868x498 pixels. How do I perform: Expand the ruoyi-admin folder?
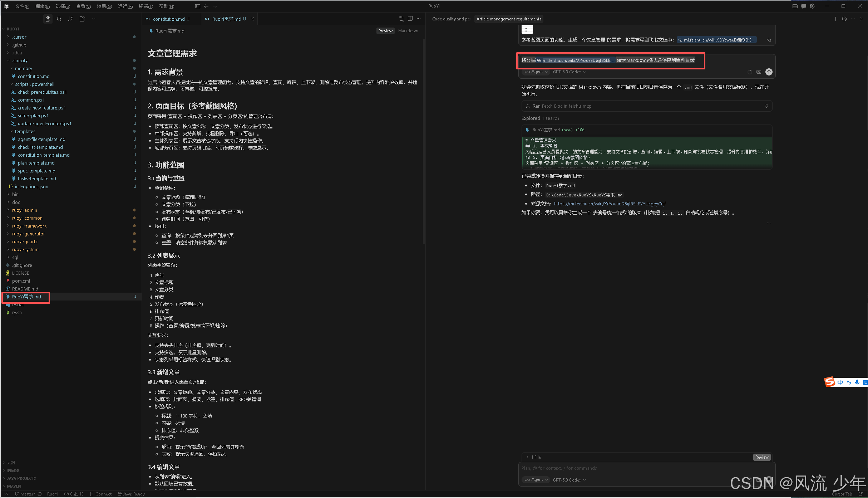tap(25, 210)
